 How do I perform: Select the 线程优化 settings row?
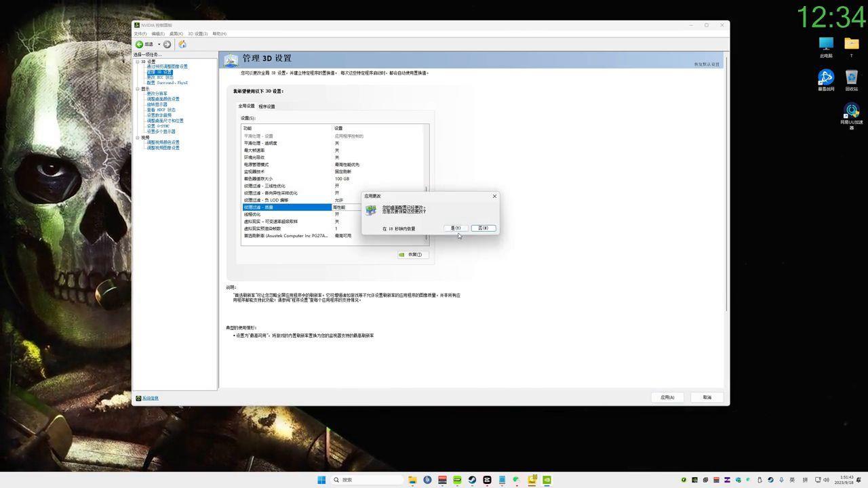(x=333, y=214)
